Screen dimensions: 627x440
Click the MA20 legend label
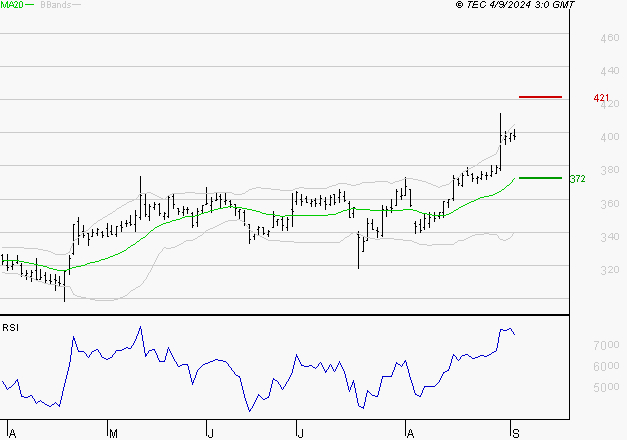12,5
